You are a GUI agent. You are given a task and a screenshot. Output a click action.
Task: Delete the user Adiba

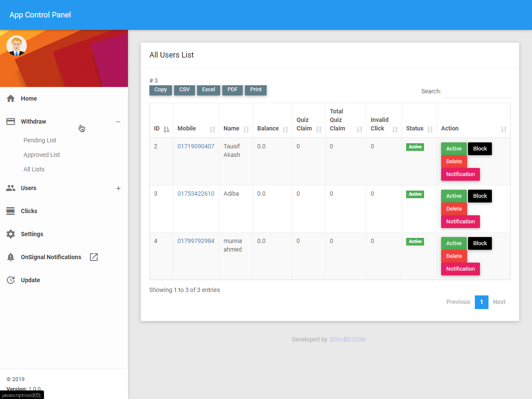pyautogui.click(x=454, y=209)
